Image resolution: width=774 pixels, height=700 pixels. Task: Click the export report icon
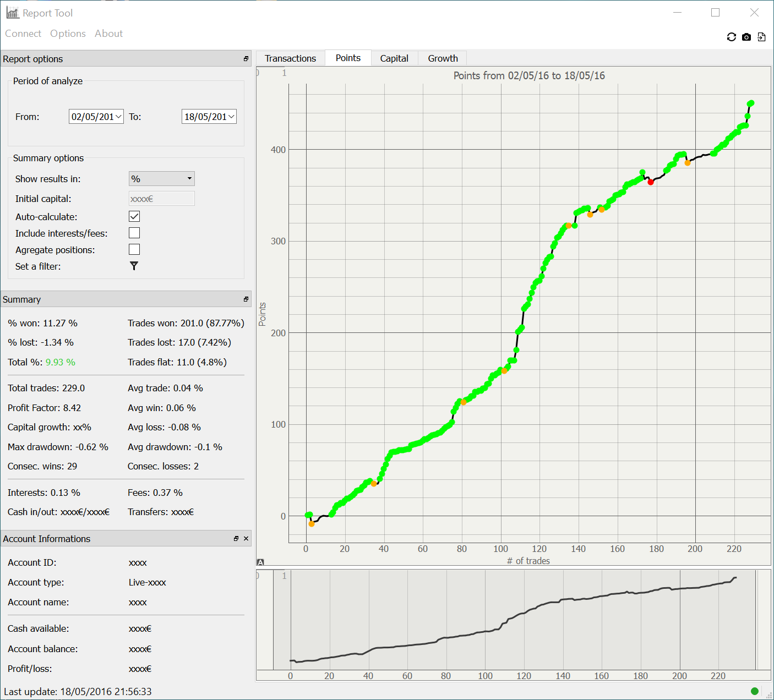coord(761,37)
